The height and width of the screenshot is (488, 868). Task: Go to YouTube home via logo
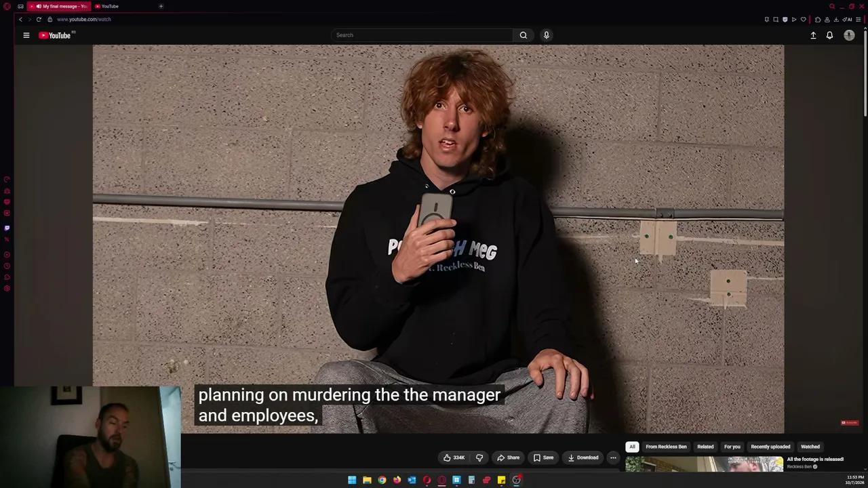55,35
